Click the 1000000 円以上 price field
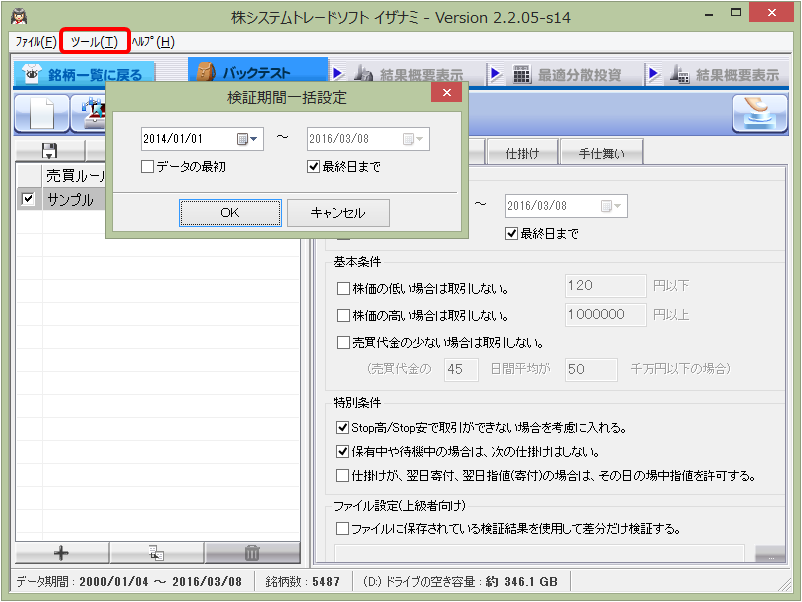The width and height of the screenshot is (802, 602). (606, 314)
